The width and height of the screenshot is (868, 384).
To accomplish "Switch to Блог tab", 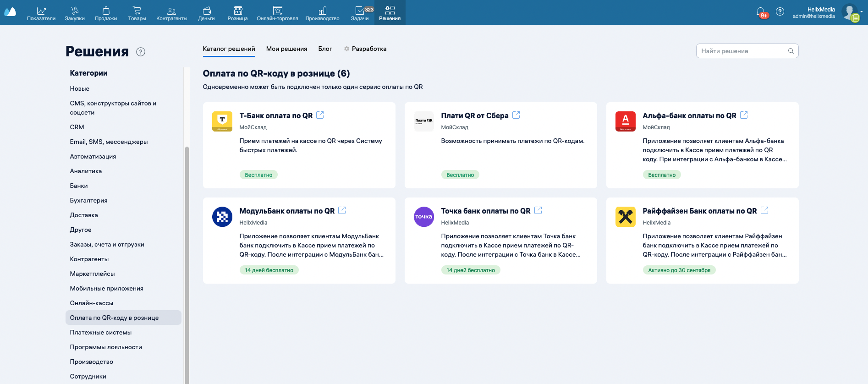I will 325,49.
